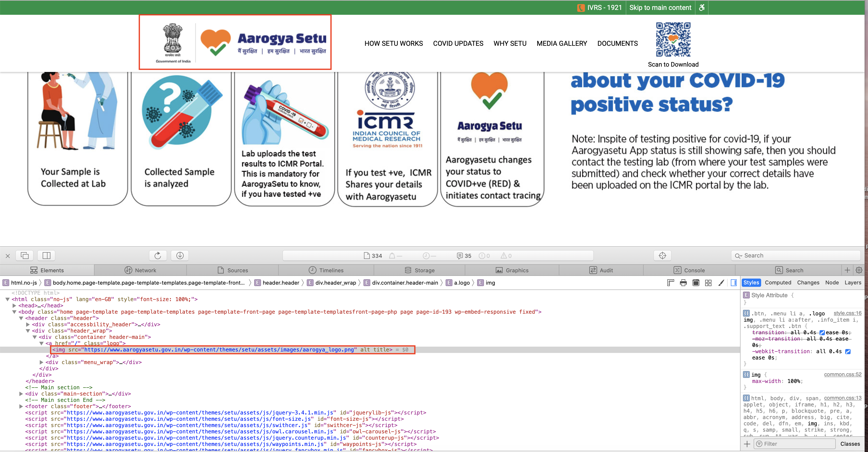Screen dimensions: 868x452
Task: Open transition timing function ease editor swatch
Action: 822,333
